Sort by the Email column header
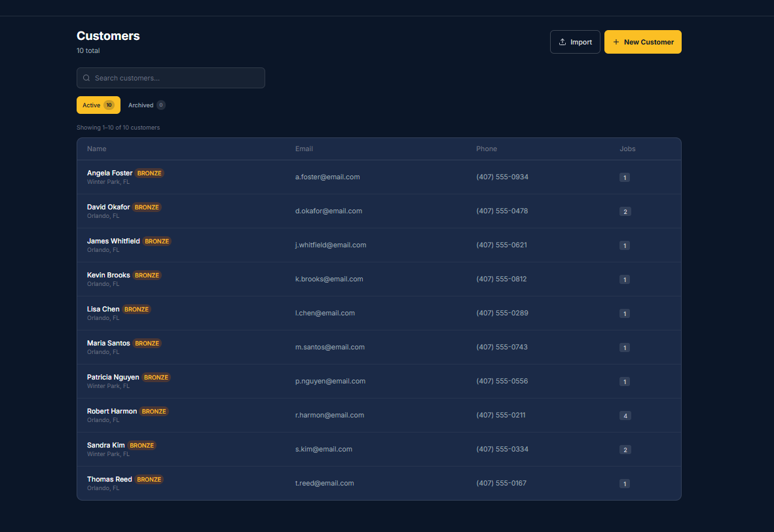The height and width of the screenshot is (532, 774). click(x=304, y=149)
